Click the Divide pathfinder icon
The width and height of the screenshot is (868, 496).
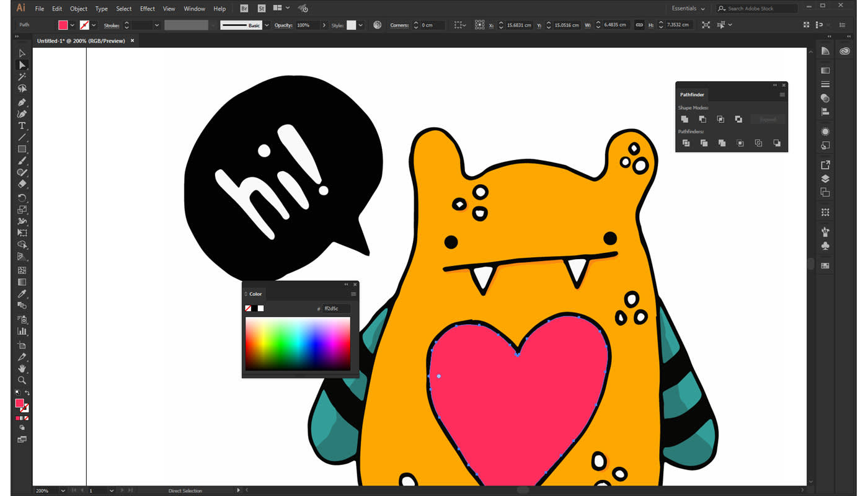click(x=686, y=143)
